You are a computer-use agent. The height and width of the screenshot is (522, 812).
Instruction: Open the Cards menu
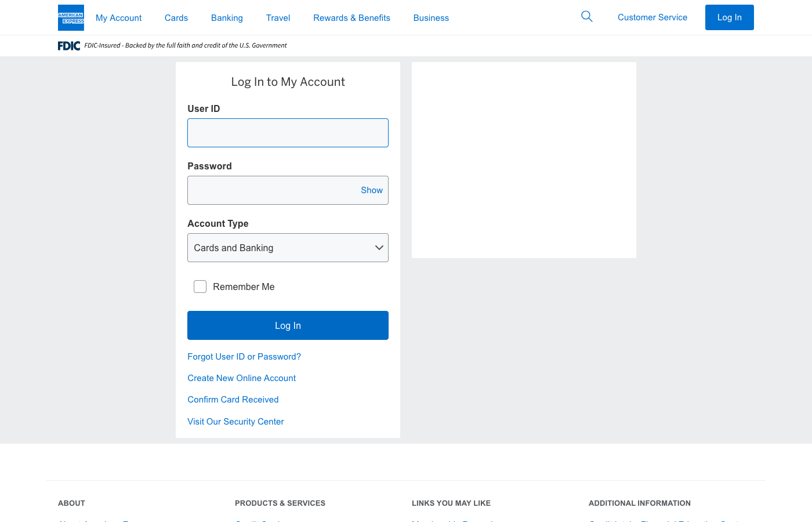[x=176, y=18]
